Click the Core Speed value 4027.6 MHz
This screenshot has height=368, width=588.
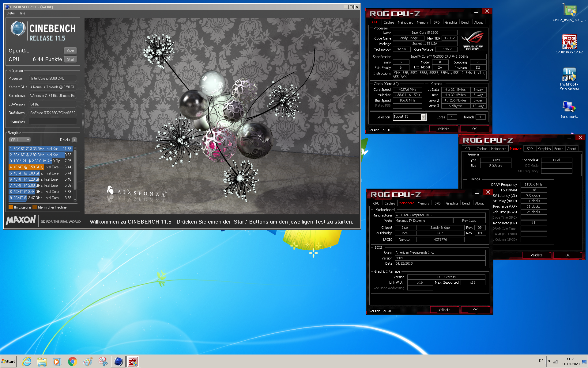407,90
